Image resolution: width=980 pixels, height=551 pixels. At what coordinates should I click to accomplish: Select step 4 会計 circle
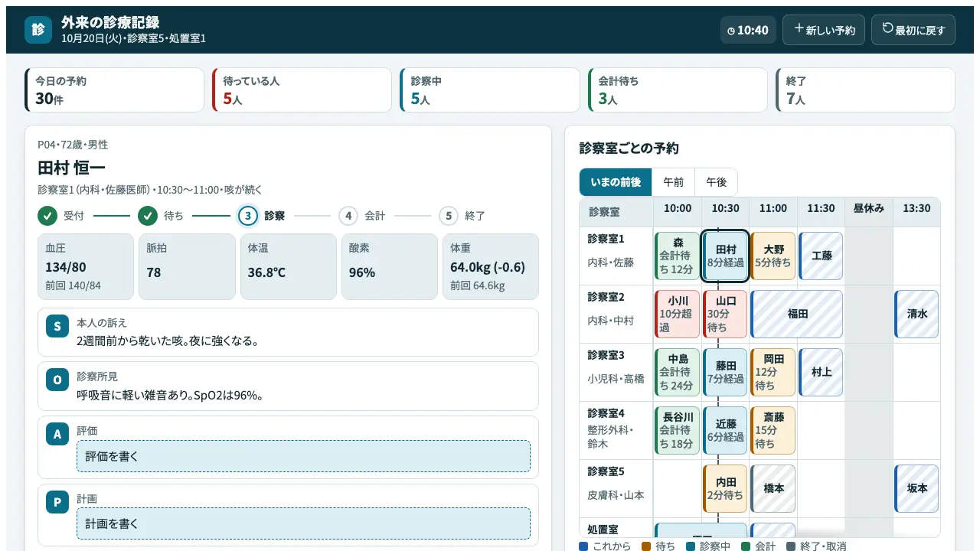(x=348, y=216)
